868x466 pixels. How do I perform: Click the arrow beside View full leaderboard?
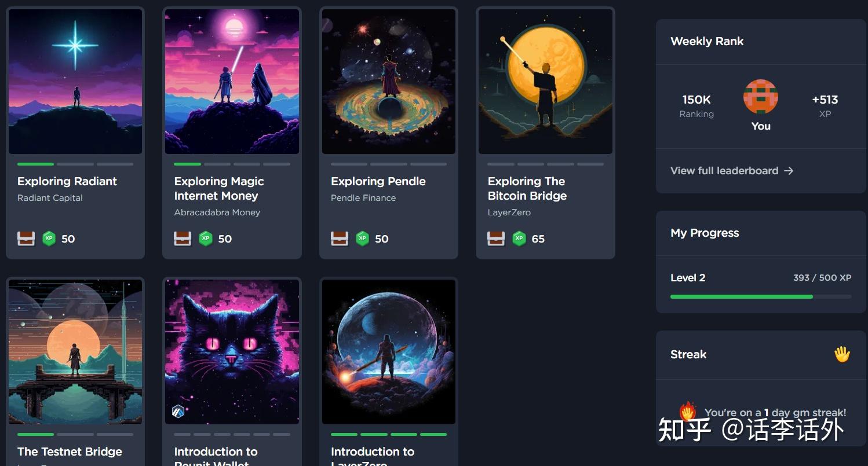pos(789,171)
